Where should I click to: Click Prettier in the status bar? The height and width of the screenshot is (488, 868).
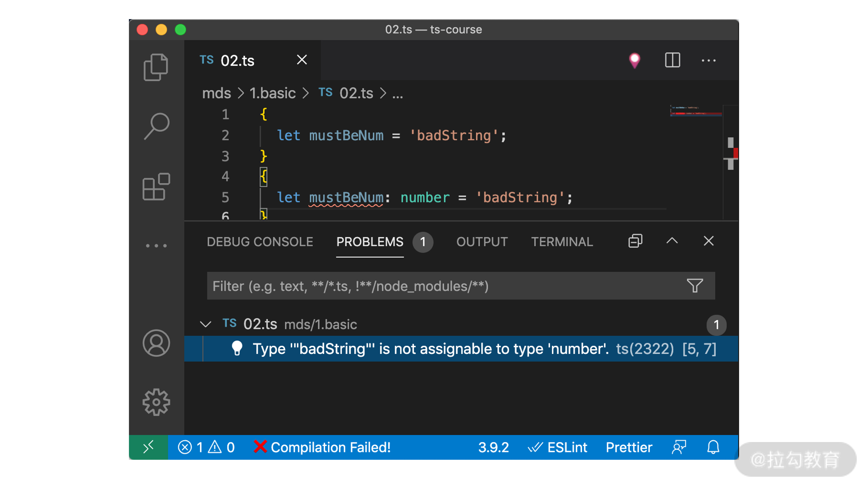point(629,447)
